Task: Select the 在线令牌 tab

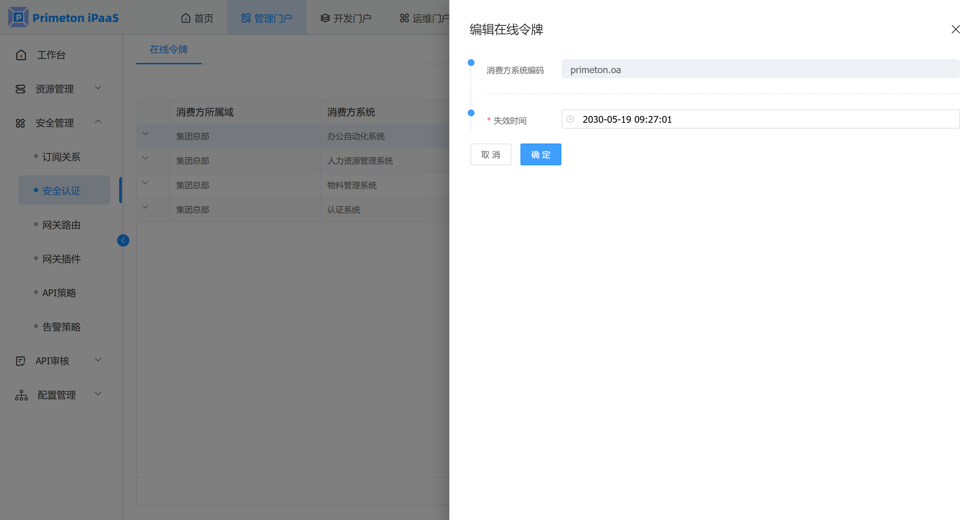Action: pyautogui.click(x=168, y=49)
